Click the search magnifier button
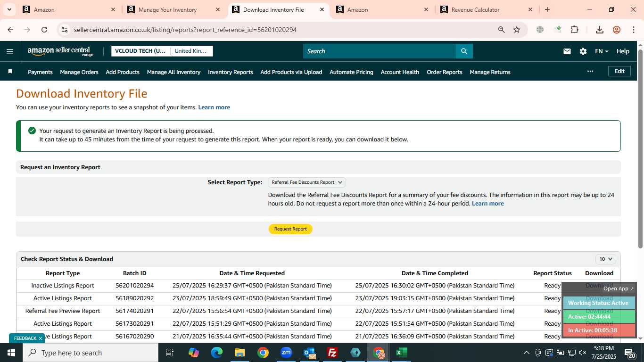Screen dimensions: 644x362 pos(464,51)
